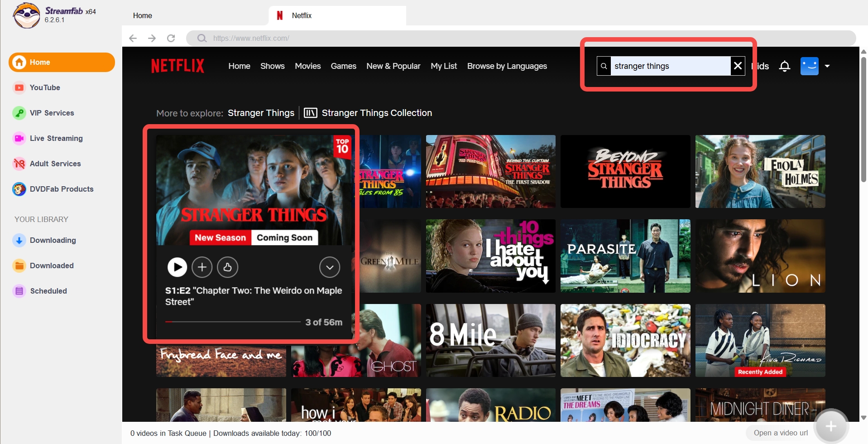Click the Open a video url button
Screen dimensions: 868x444
coord(780,433)
